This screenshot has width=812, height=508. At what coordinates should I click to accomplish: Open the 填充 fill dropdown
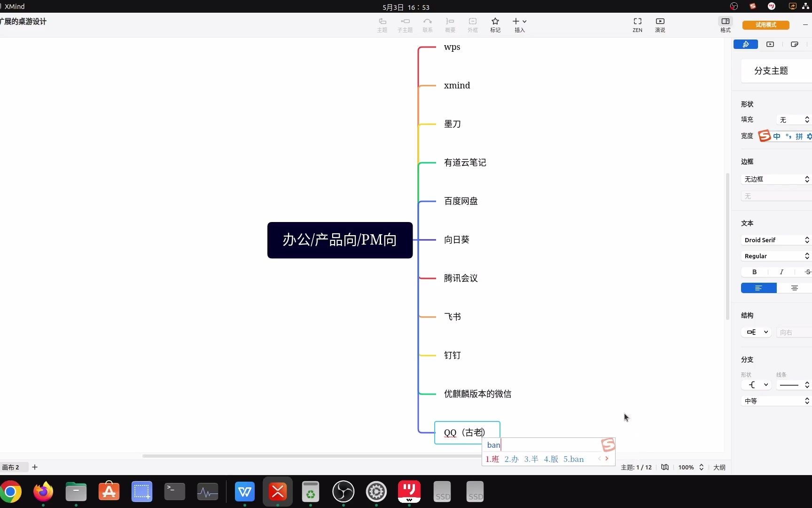(794, 120)
